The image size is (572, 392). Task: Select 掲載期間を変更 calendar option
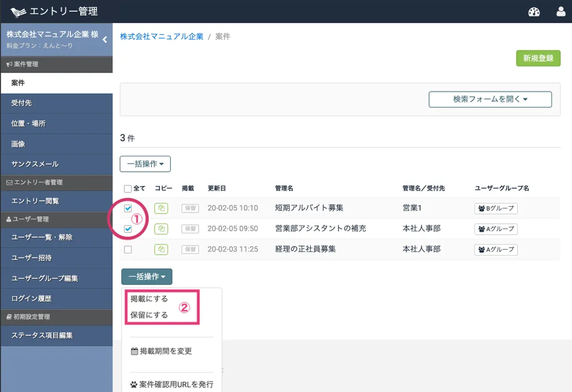point(161,351)
